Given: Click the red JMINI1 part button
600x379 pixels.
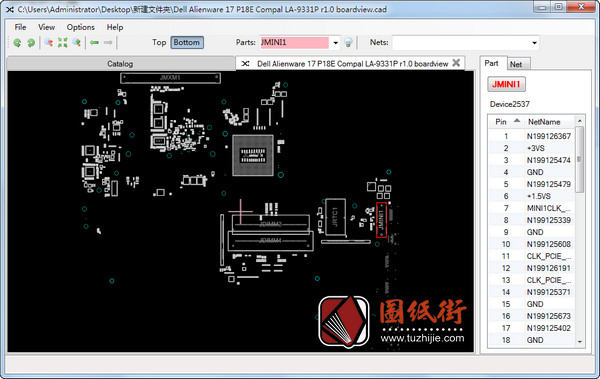Looking at the screenshot, I should (506, 84).
